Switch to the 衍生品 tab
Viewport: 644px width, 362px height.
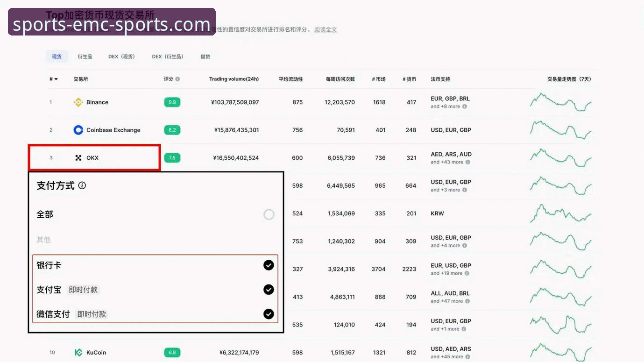[85, 57]
